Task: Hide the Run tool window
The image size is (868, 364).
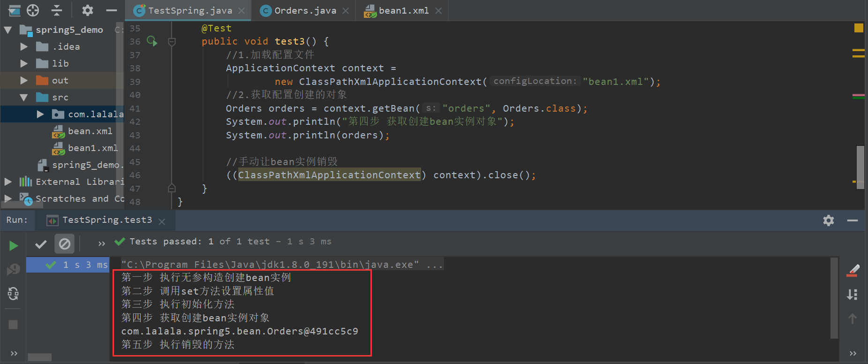Action: pyautogui.click(x=853, y=220)
